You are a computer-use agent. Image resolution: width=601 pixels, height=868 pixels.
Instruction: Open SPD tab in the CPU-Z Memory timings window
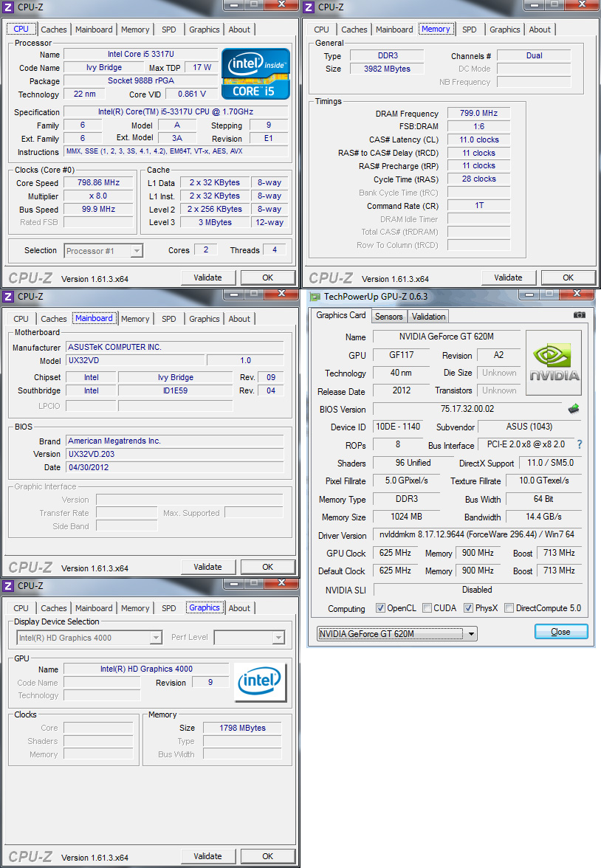469,30
